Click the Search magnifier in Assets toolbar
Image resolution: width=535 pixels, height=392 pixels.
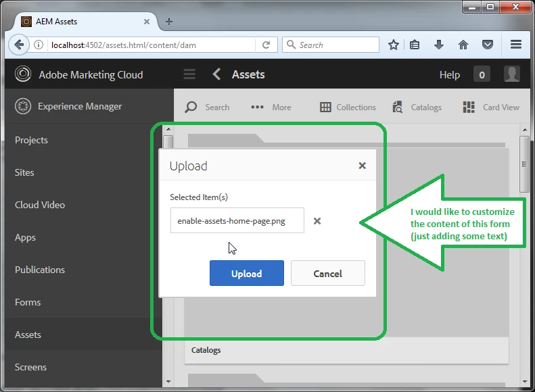pyautogui.click(x=191, y=107)
